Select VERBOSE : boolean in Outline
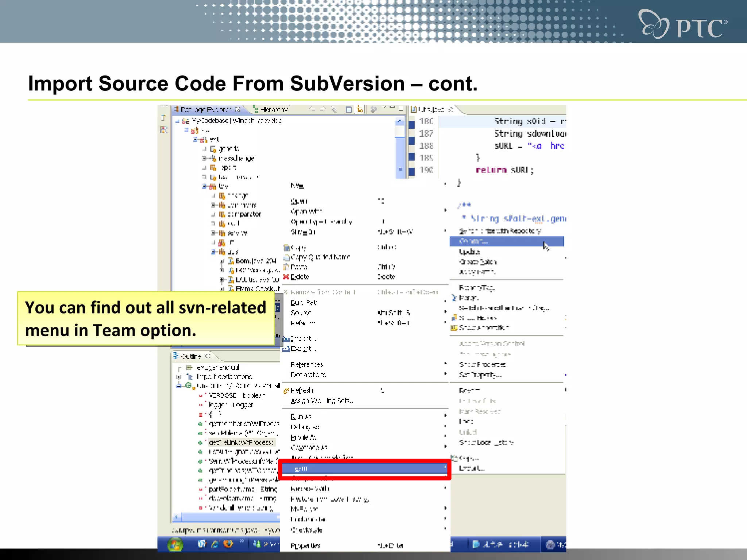The width and height of the screenshot is (747, 560). coord(237,395)
